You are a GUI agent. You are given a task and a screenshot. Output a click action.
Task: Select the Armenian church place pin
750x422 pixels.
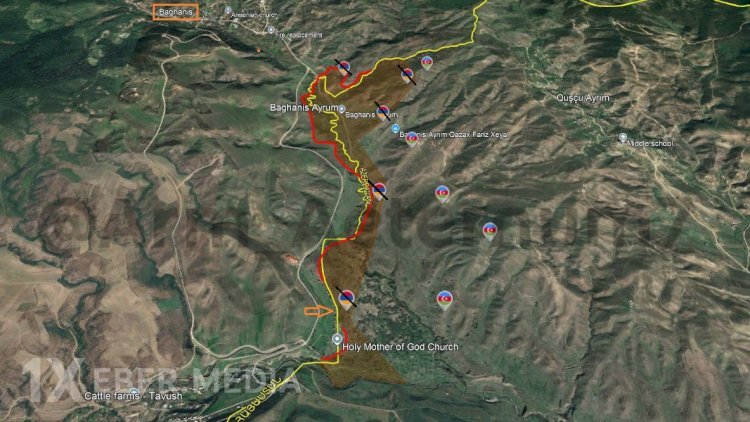click(228, 10)
